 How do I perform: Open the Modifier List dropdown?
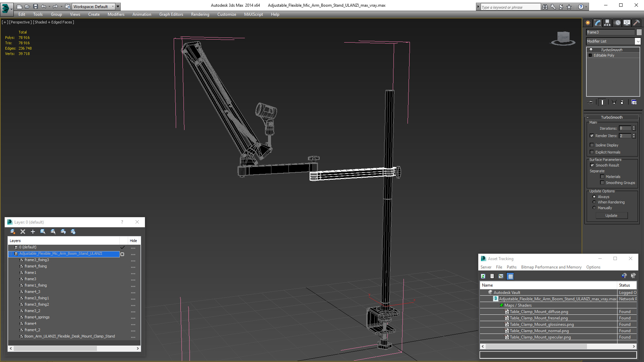coord(638,41)
